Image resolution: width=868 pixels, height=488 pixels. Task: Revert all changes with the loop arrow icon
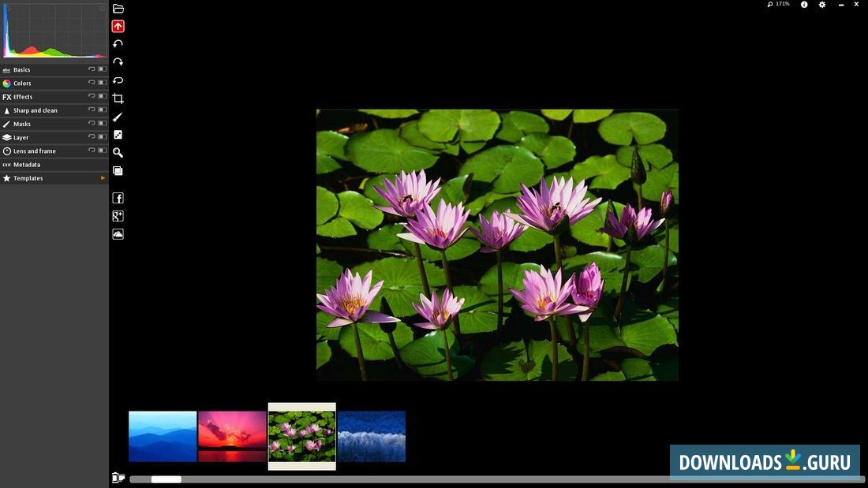tap(118, 80)
